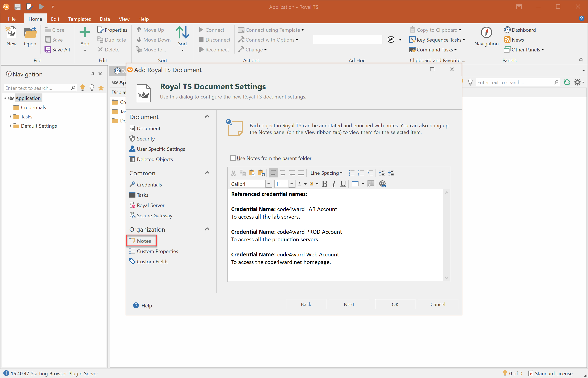Toggle the pin on the Navigation panel

[93, 74]
